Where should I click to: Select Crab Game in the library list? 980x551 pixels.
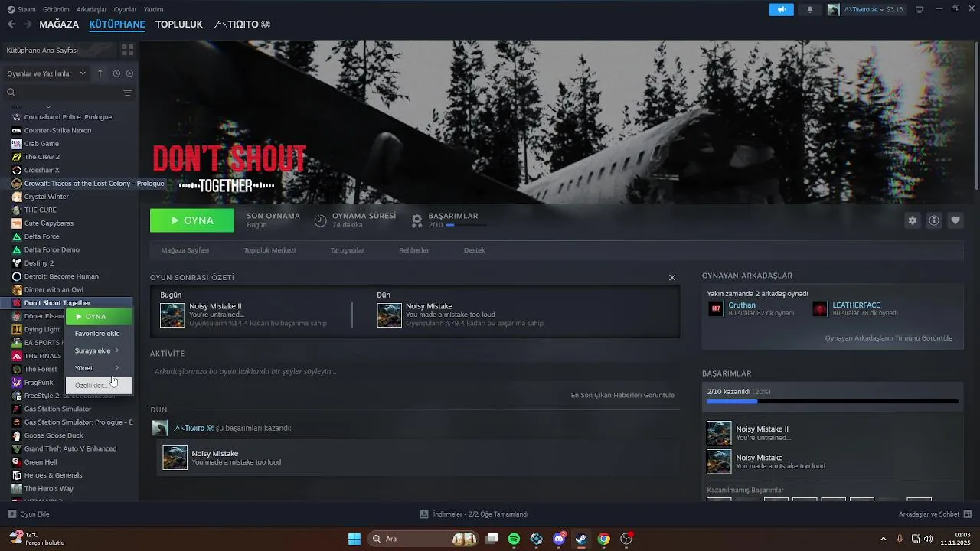pos(41,143)
